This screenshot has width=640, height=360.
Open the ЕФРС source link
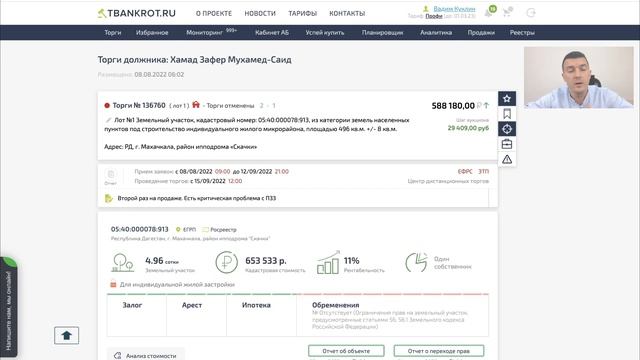click(x=465, y=171)
